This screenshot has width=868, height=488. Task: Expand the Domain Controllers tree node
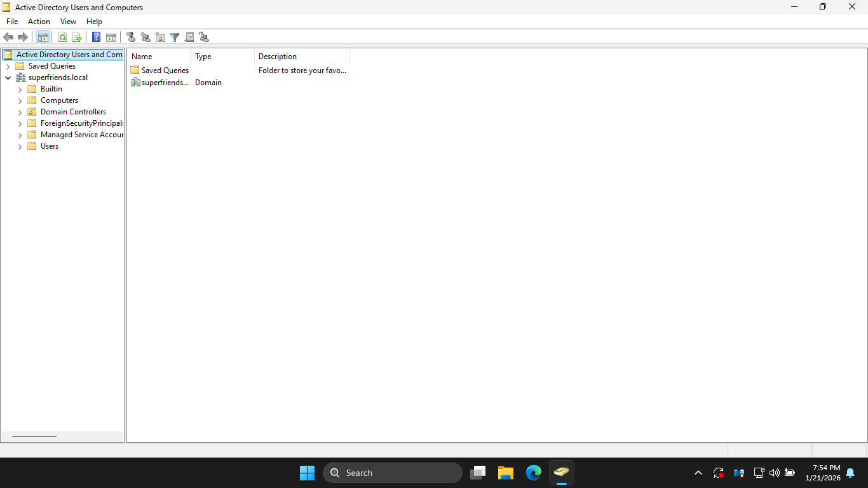click(x=20, y=112)
